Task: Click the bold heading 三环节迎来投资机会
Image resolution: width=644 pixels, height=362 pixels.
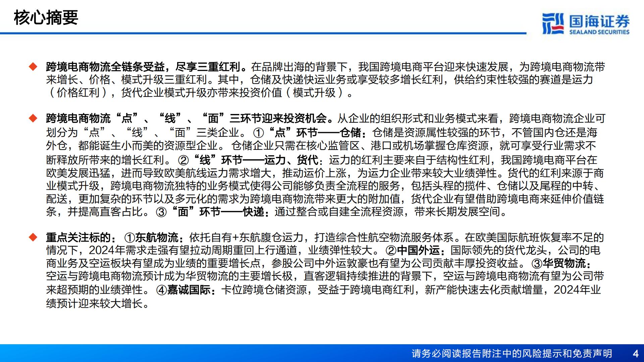Action: point(190,118)
